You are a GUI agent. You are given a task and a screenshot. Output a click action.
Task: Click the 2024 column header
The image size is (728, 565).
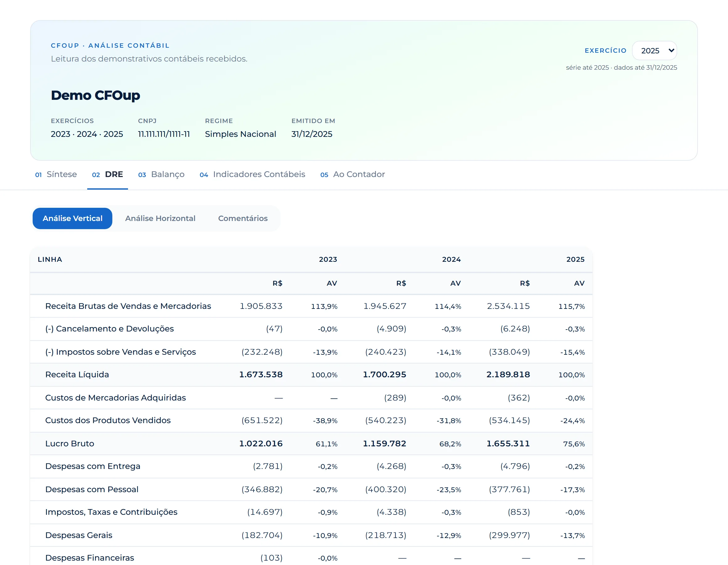tap(451, 260)
